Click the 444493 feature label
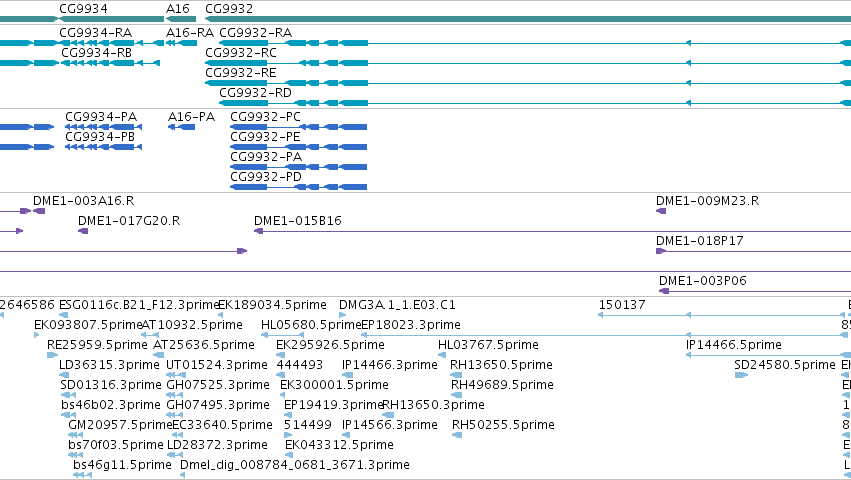Screen dimensions: 851x480 (x=300, y=365)
